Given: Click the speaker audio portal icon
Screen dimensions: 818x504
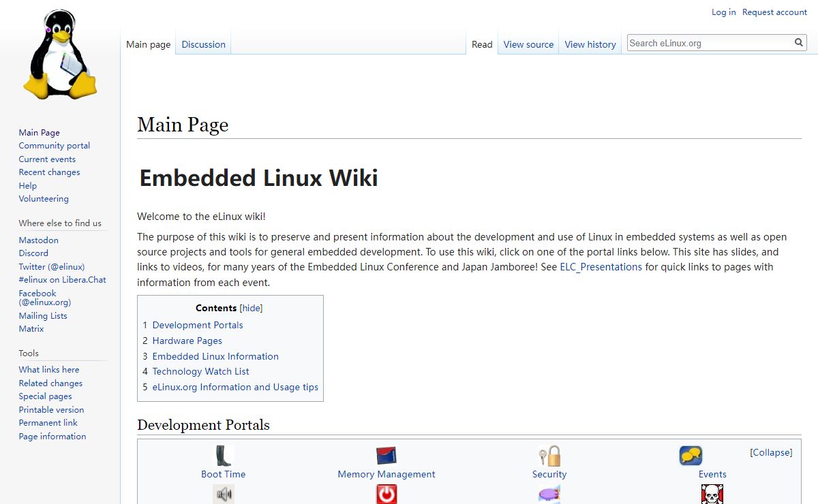Looking at the screenshot, I should pos(223,494).
